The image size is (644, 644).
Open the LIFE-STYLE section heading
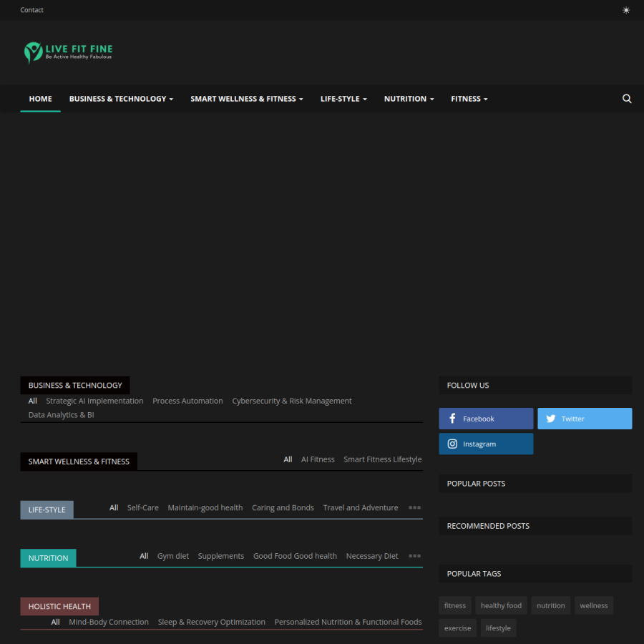point(47,509)
